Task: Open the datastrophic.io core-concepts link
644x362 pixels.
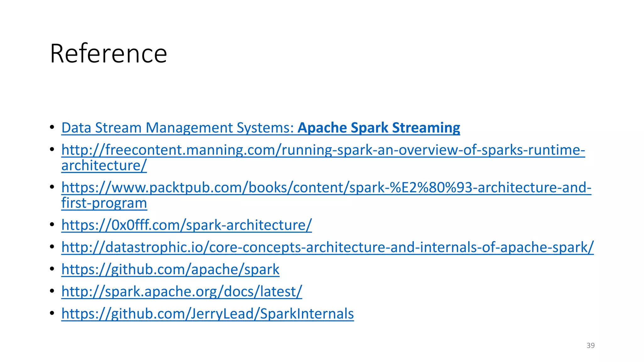Action: tap(328, 247)
